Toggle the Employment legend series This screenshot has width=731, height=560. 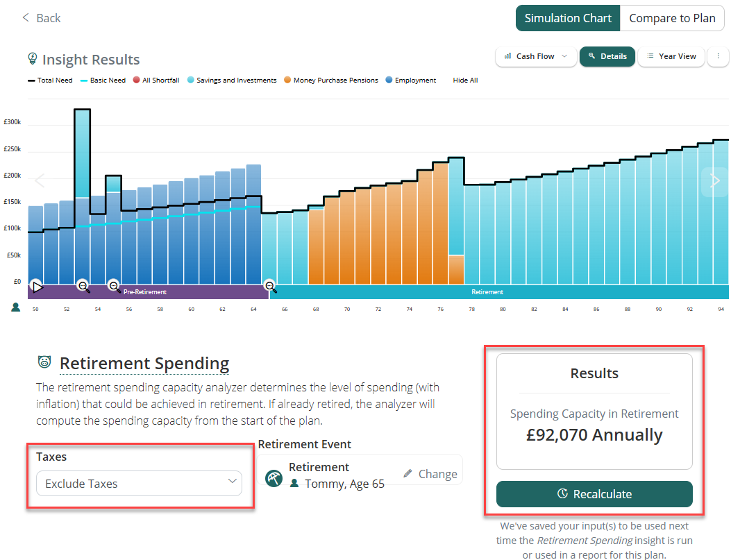pos(410,80)
